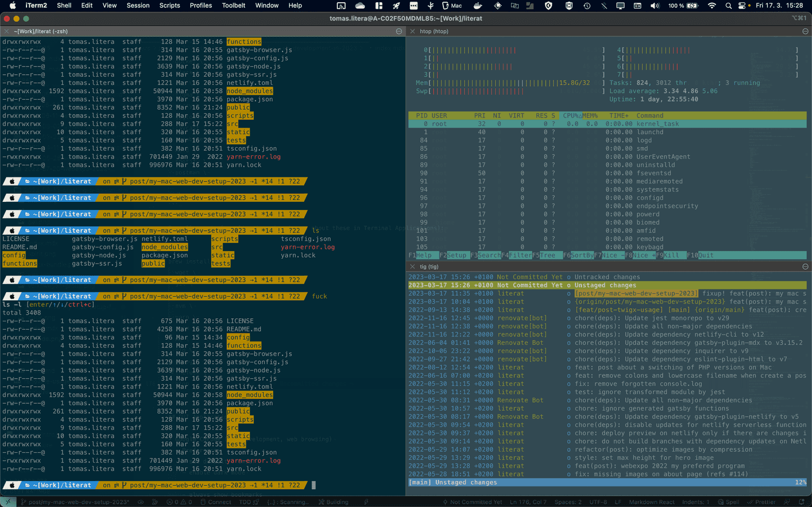Click the CPU 0 usage meter in htop
The image size is (812, 507).
(x=514, y=50)
